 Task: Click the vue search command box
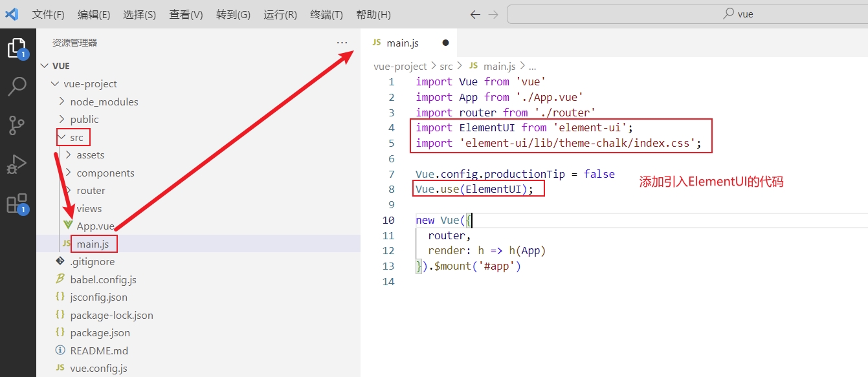click(x=686, y=14)
